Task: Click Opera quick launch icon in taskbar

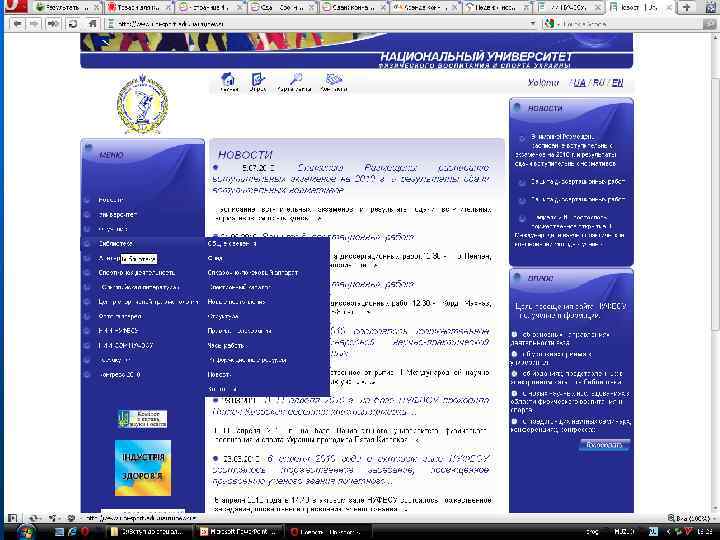Action: coord(85,532)
